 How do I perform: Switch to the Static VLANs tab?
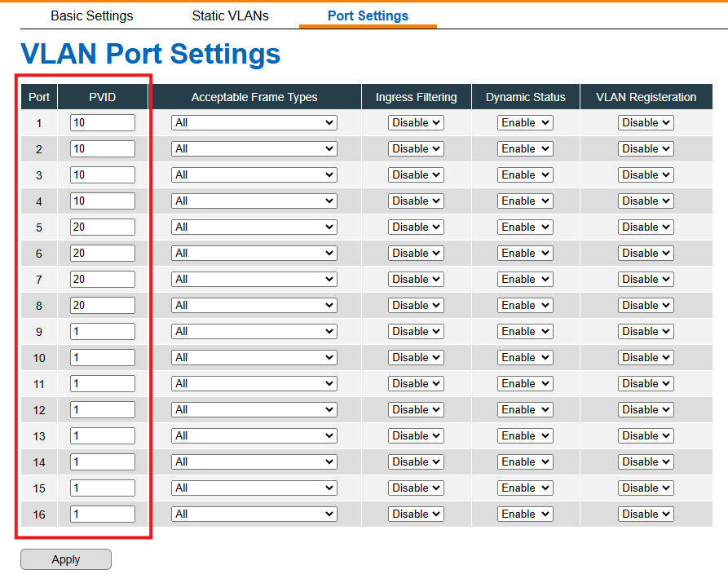(230, 15)
